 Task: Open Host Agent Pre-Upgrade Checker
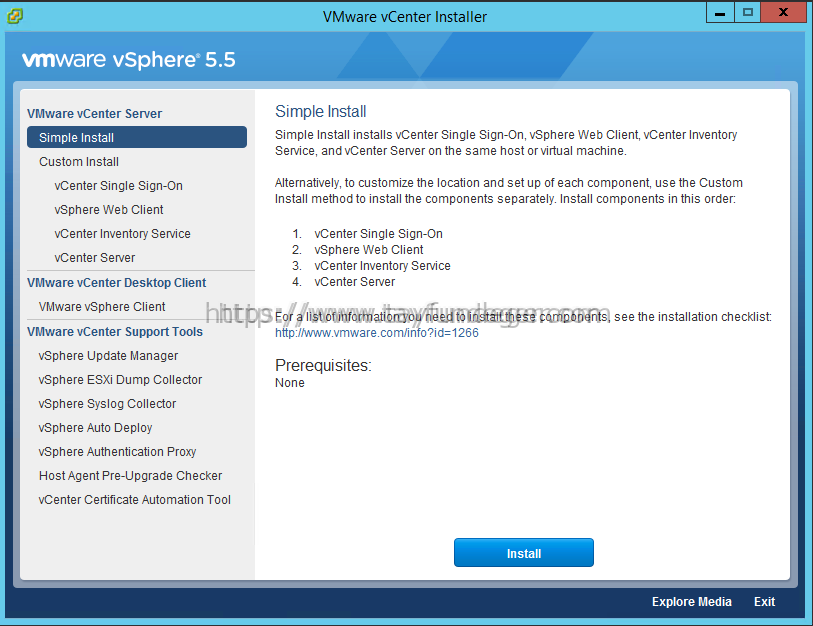click(130, 476)
